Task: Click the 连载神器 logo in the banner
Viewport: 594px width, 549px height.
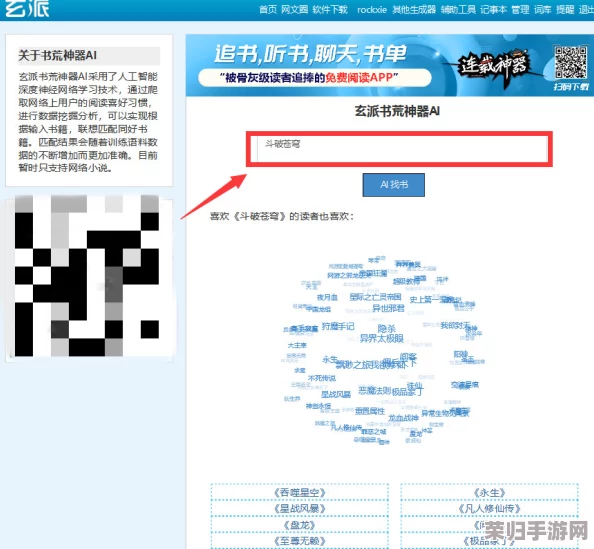Action: coord(494,67)
